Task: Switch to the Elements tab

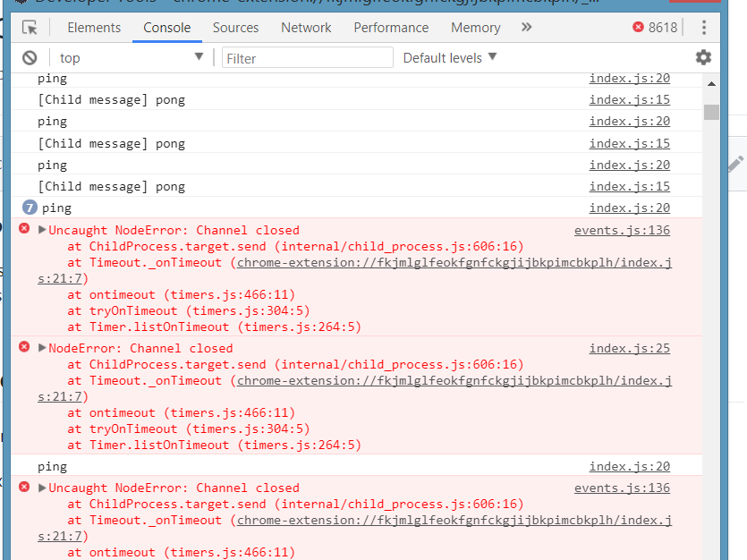Action: 94,28
